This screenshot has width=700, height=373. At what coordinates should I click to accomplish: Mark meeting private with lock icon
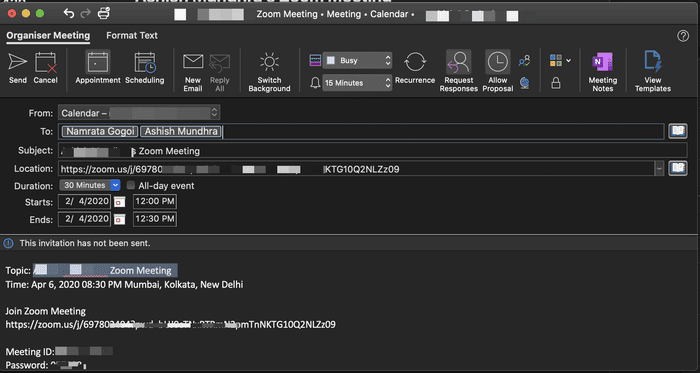pos(556,83)
